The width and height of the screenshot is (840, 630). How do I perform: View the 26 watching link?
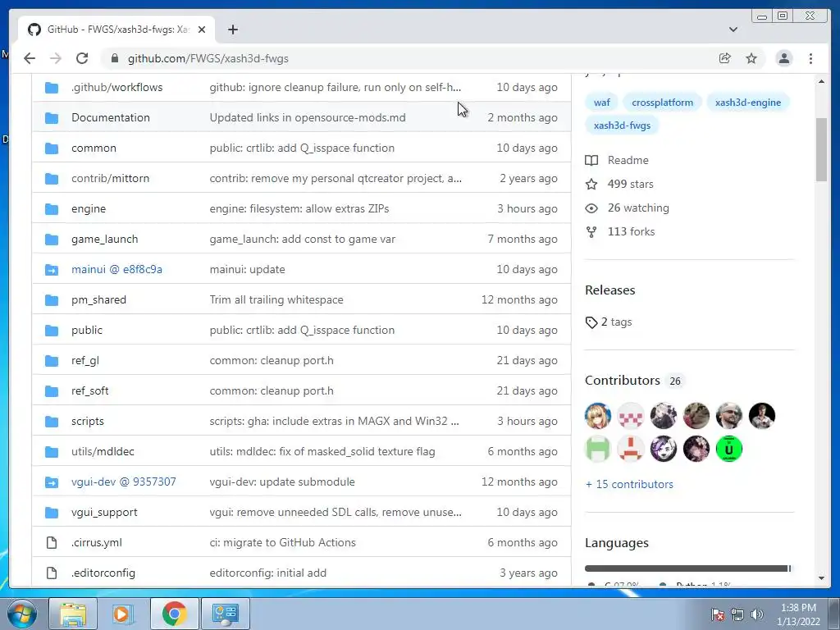pyautogui.click(x=628, y=208)
